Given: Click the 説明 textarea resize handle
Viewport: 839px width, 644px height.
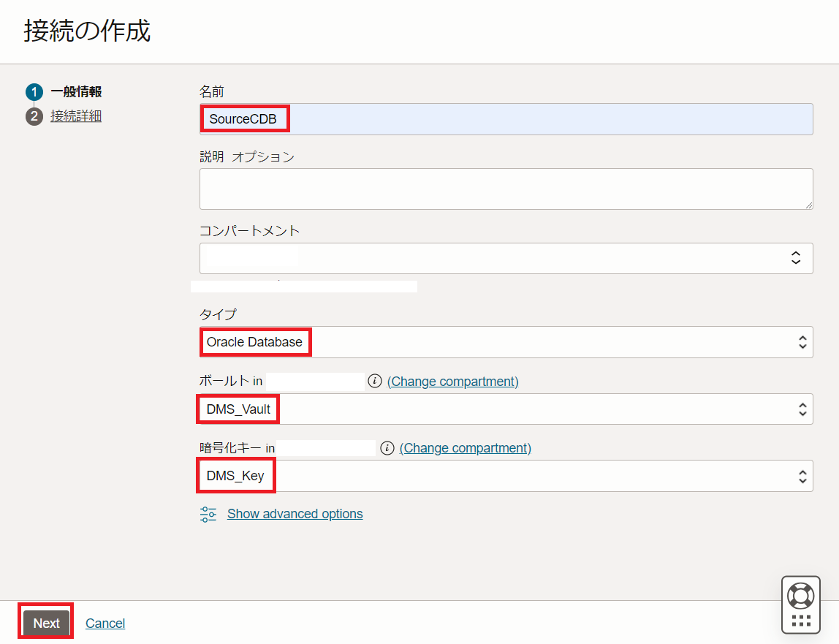Looking at the screenshot, I should (x=808, y=205).
